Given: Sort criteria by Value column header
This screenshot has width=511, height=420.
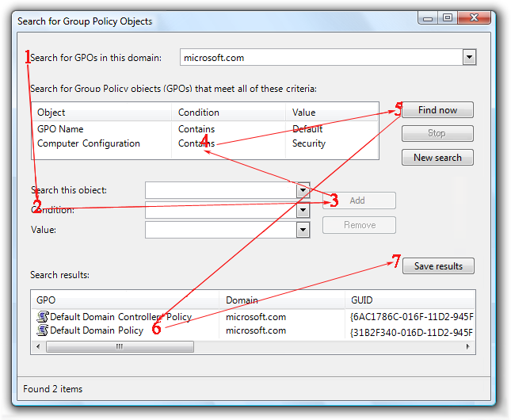Looking at the screenshot, I should pyautogui.click(x=332, y=113).
